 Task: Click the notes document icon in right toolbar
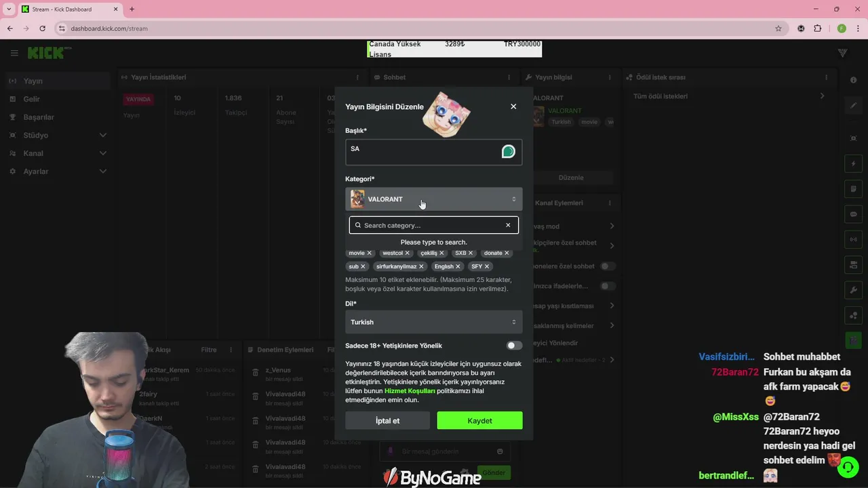tap(853, 189)
